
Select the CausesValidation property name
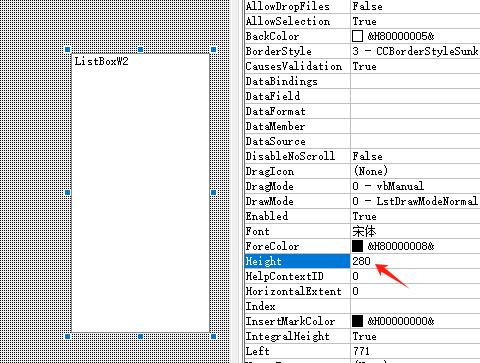click(294, 66)
